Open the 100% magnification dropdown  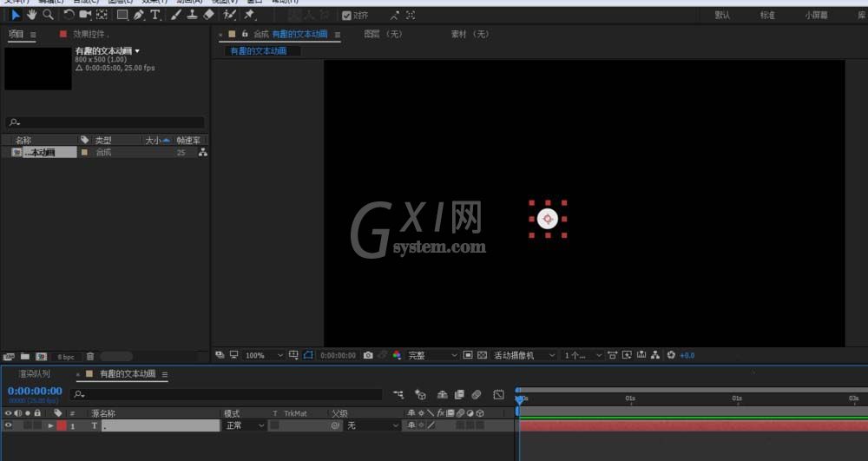(x=264, y=355)
